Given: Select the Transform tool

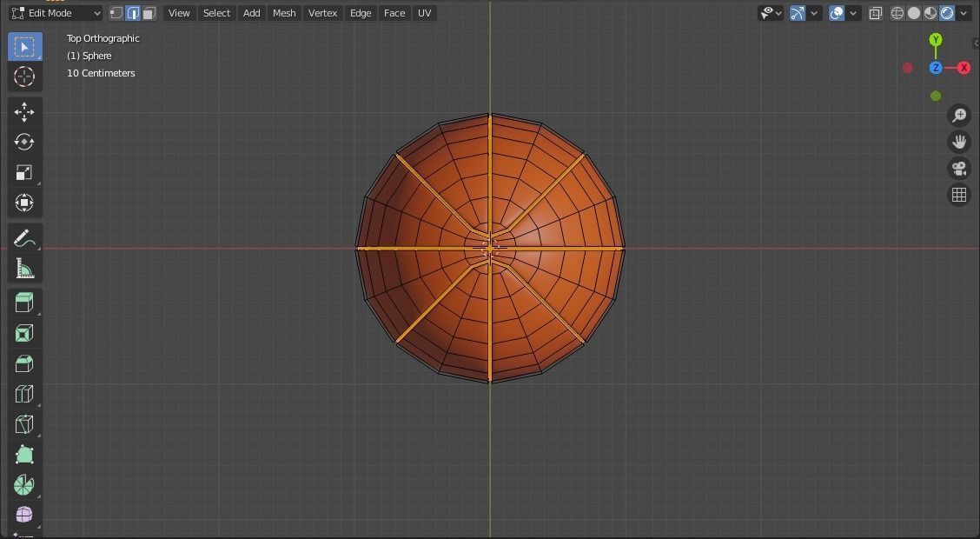Looking at the screenshot, I should click(24, 203).
